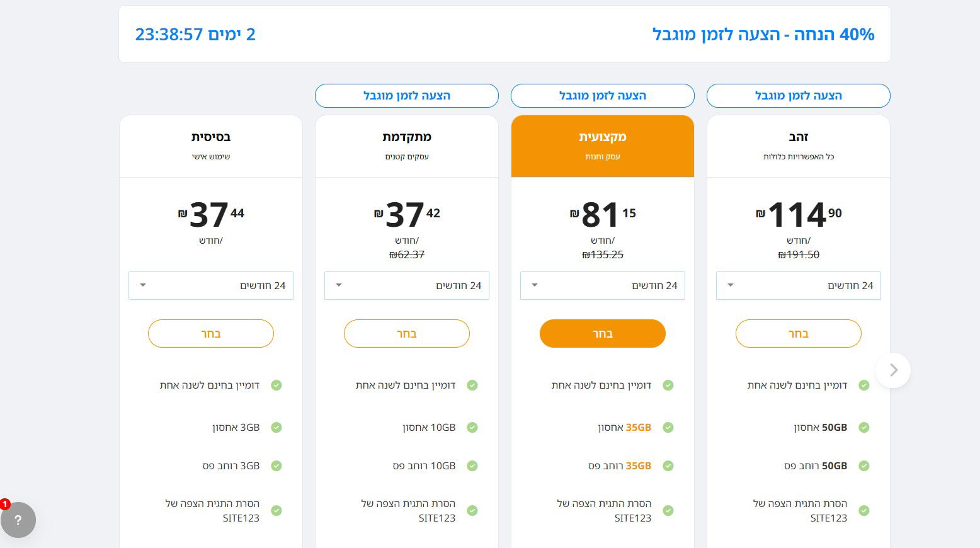Click limited time offer badge above Advanced plan
Viewport: 980px width, 548px height.
(x=407, y=96)
